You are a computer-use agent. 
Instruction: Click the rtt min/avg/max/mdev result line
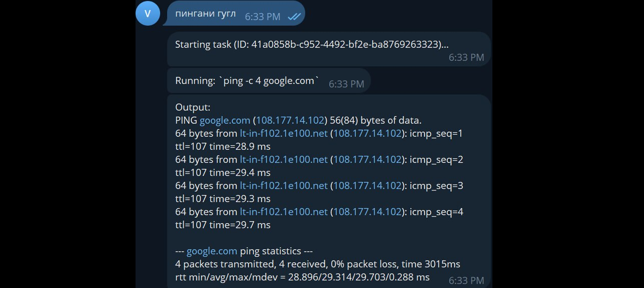pyautogui.click(x=302, y=277)
